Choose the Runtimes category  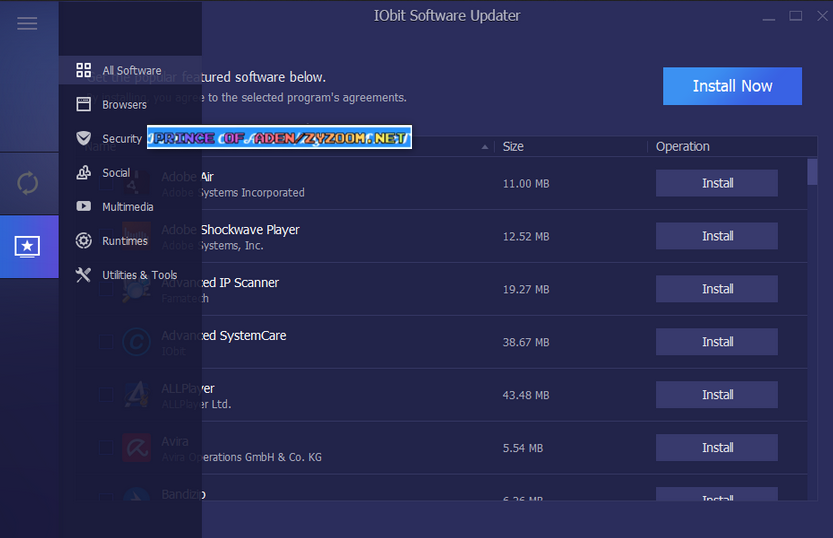(130, 241)
